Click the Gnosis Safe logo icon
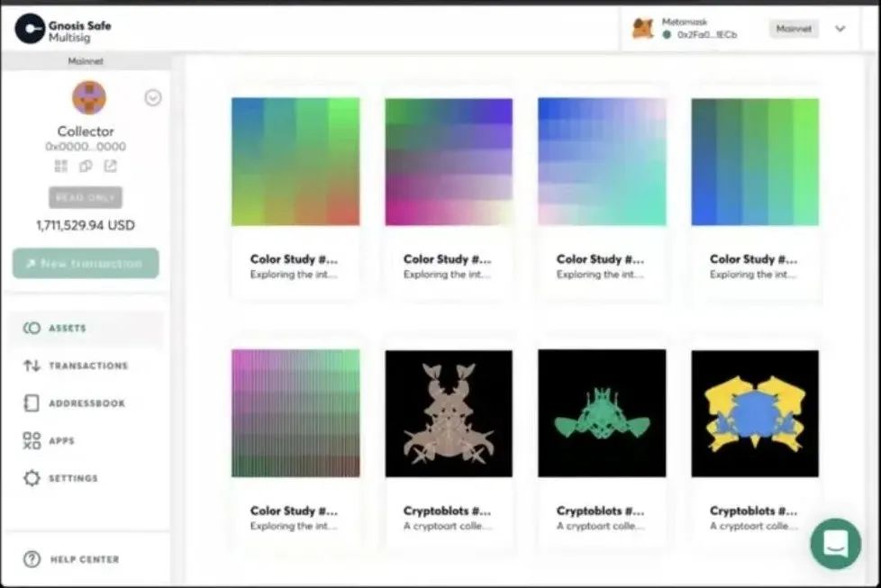The height and width of the screenshot is (588, 881). pyautogui.click(x=30, y=29)
